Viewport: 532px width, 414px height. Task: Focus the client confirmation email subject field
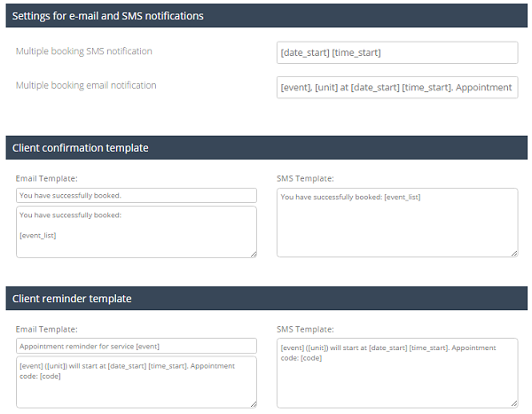[x=136, y=195]
